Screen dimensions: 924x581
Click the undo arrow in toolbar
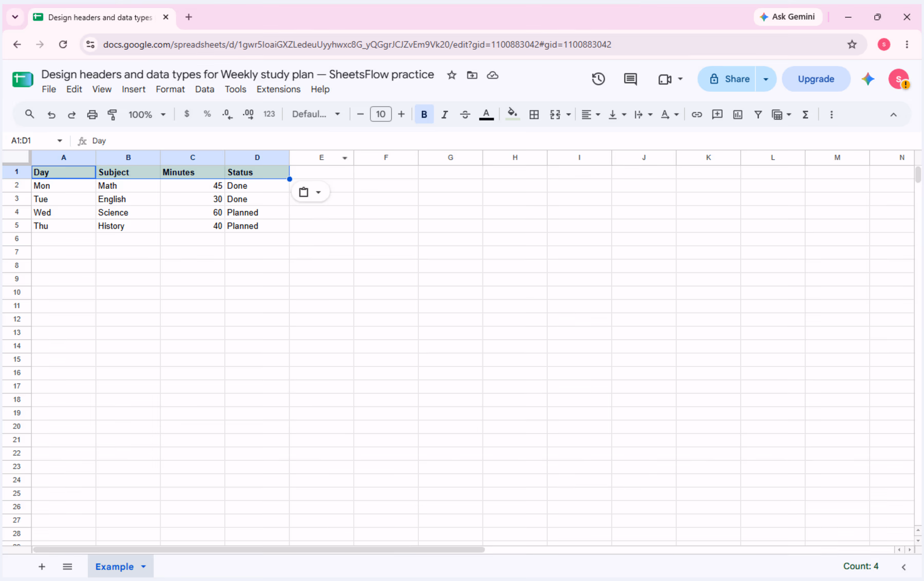(51, 114)
